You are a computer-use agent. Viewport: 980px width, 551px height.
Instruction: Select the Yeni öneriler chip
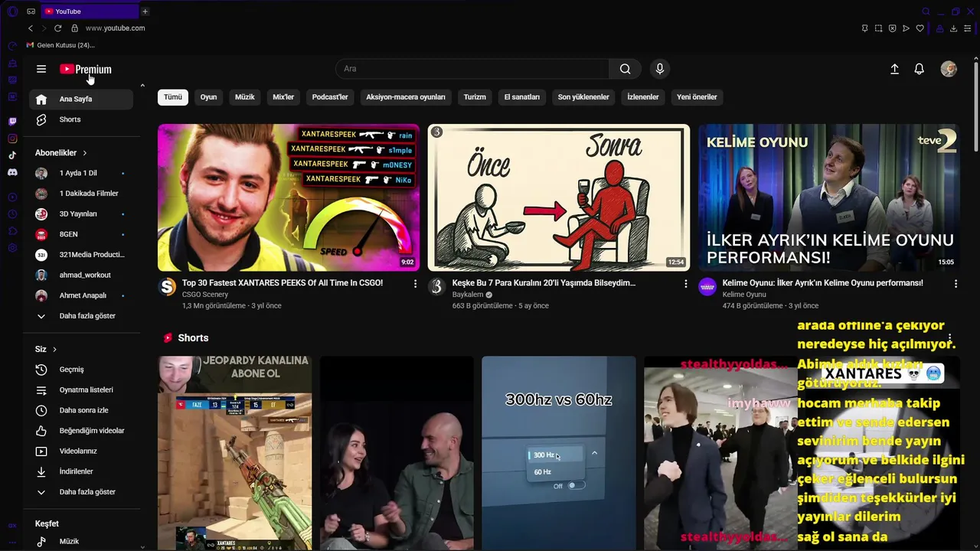(697, 97)
